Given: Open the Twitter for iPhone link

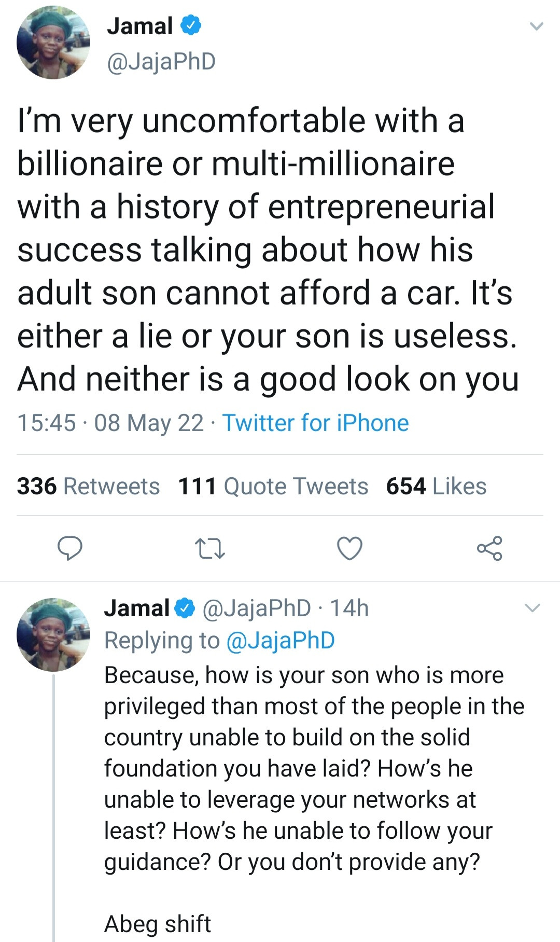Looking at the screenshot, I should [x=315, y=423].
